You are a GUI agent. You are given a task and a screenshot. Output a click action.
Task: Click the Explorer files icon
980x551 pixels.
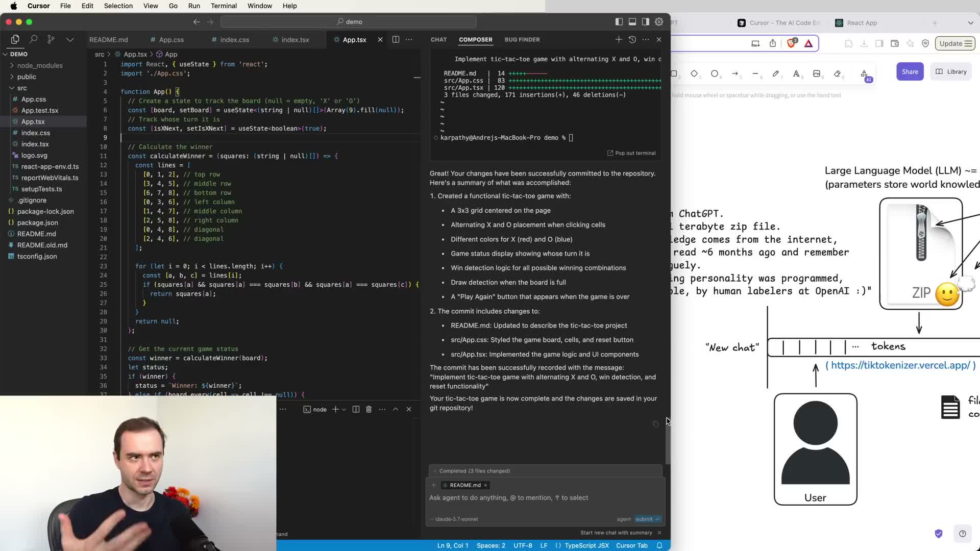coord(15,39)
